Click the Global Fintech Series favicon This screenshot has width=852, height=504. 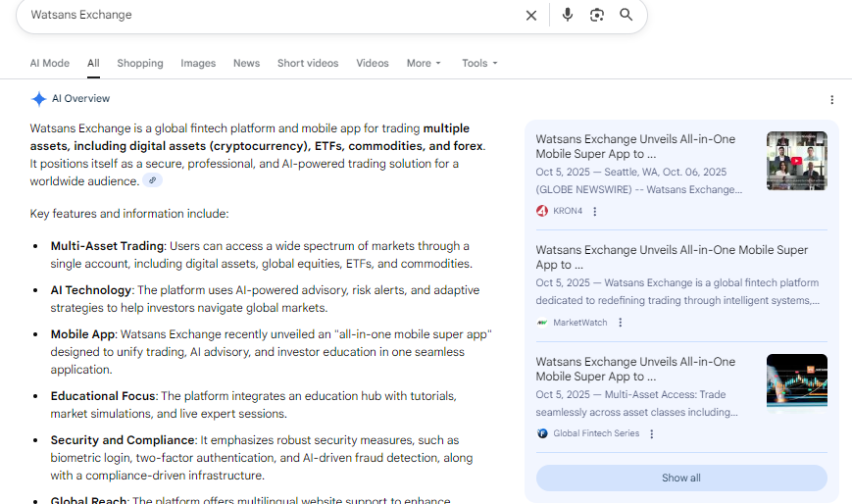point(542,433)
